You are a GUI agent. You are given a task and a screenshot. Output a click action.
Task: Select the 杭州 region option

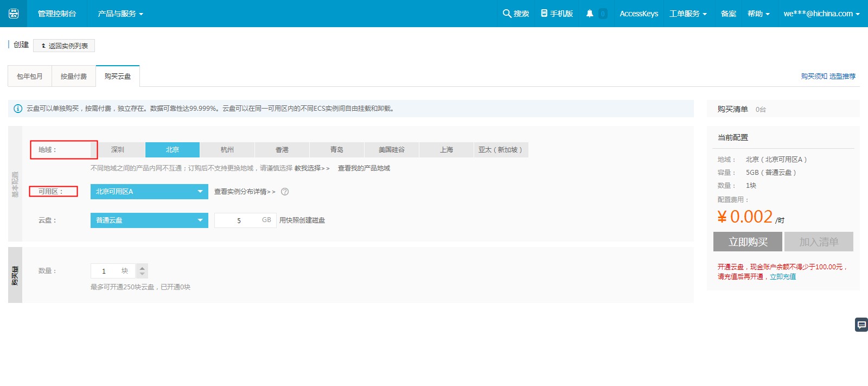(227, 150)
